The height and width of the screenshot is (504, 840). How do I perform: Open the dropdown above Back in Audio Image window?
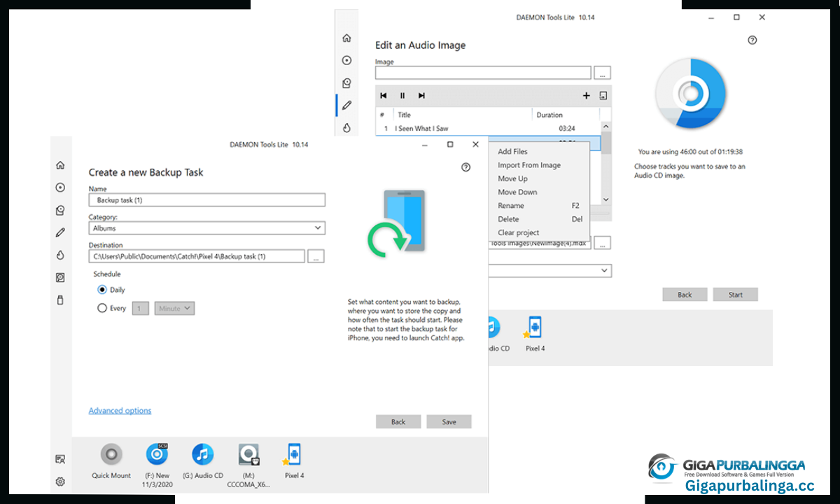click(549, 270)
